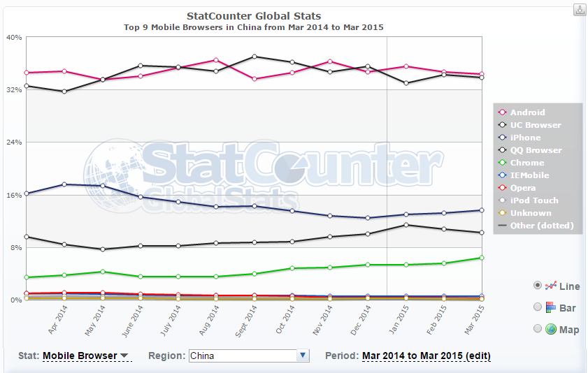Click the Opera legend marker icon
Image resolution: width=588 pixels, height=373 pixels.
click(x=502, y=188)
